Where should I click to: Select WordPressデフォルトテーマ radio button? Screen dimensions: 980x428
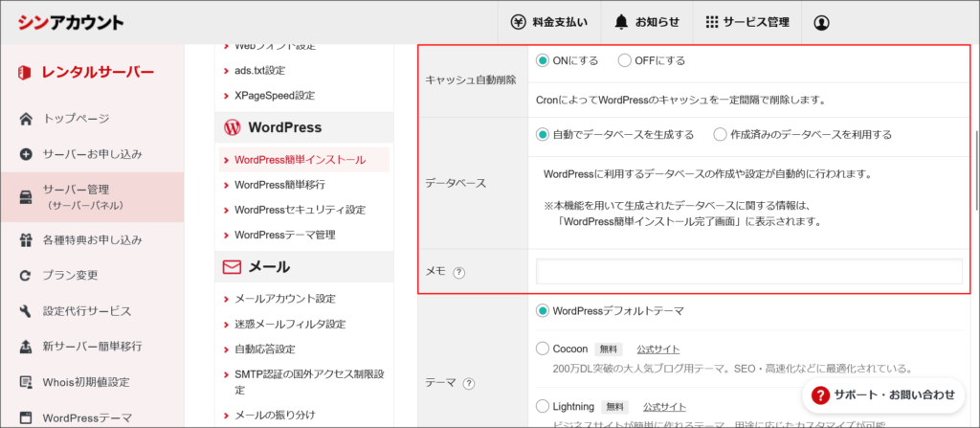click(x=543, y=311)
